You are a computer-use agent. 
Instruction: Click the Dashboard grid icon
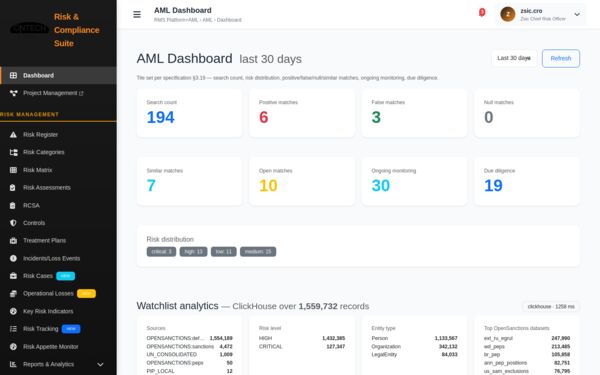(13, 75)
